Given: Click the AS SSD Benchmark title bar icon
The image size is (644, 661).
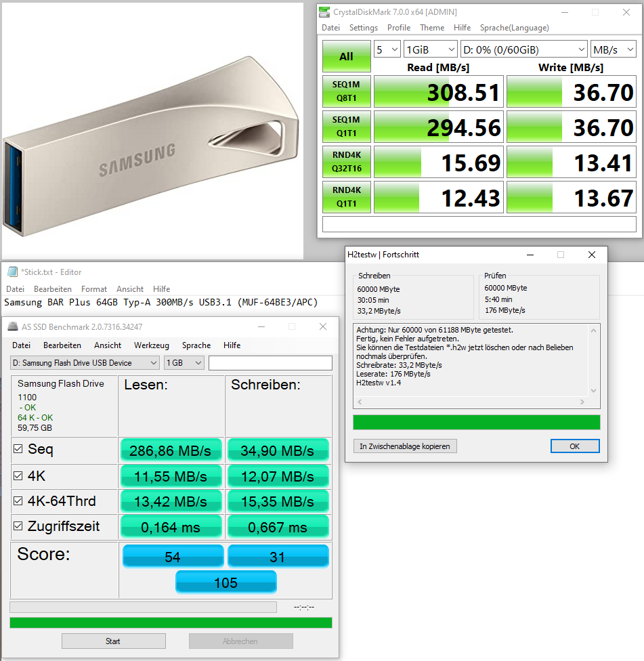Looking at the screenshot, I should tap(13, 326).
